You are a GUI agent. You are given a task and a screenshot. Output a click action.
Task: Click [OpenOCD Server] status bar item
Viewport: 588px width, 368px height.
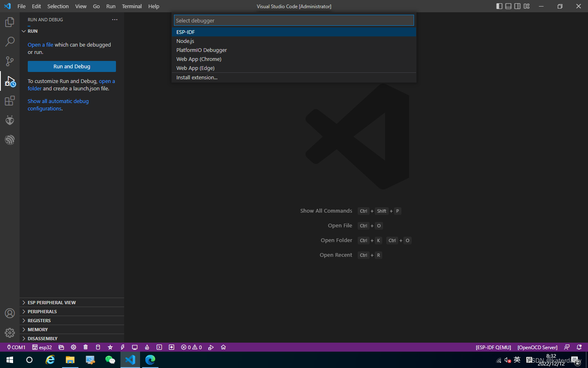[x=537, y=347]
